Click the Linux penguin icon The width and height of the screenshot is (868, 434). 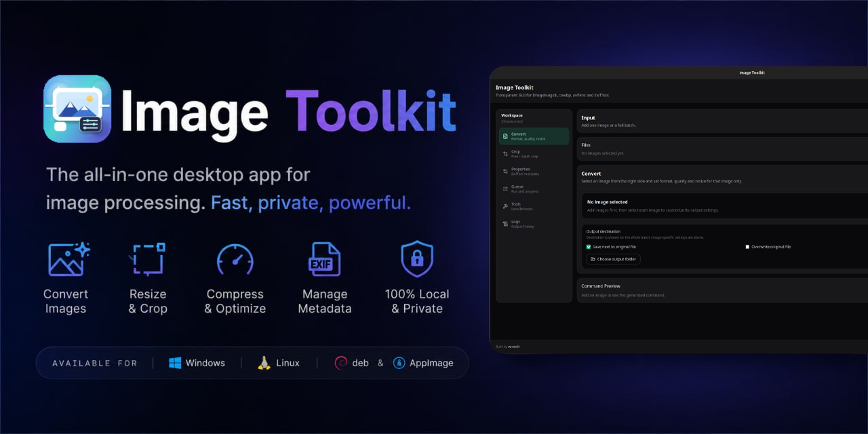tap(264, 363)
